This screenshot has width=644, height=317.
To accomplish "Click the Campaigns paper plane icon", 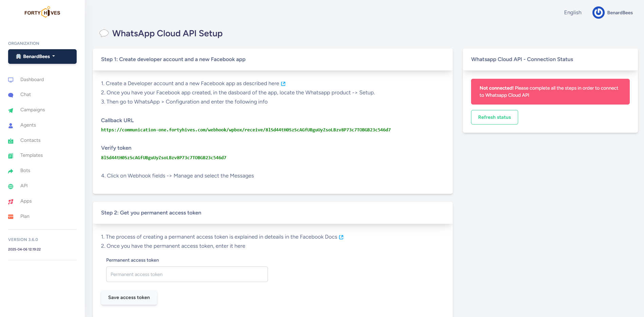I will click(11, 110).
